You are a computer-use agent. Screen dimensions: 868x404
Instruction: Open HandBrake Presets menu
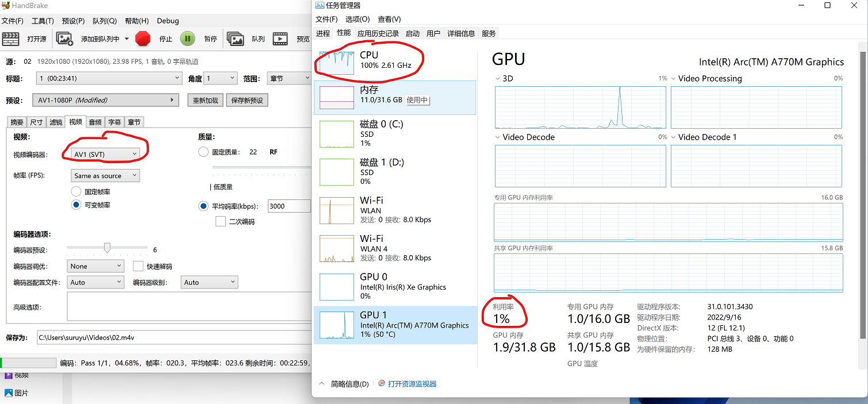pos(73,21)
